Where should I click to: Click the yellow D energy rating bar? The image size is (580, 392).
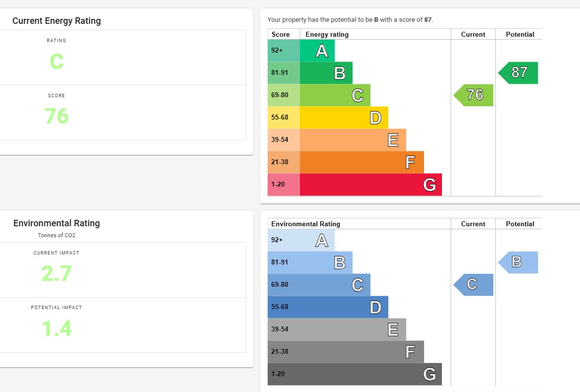pyautogui.click(x=344, y=118)
